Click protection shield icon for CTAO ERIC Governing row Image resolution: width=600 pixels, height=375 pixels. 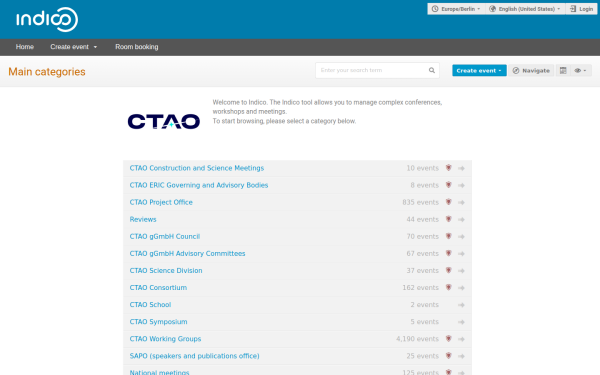[449, 185]
